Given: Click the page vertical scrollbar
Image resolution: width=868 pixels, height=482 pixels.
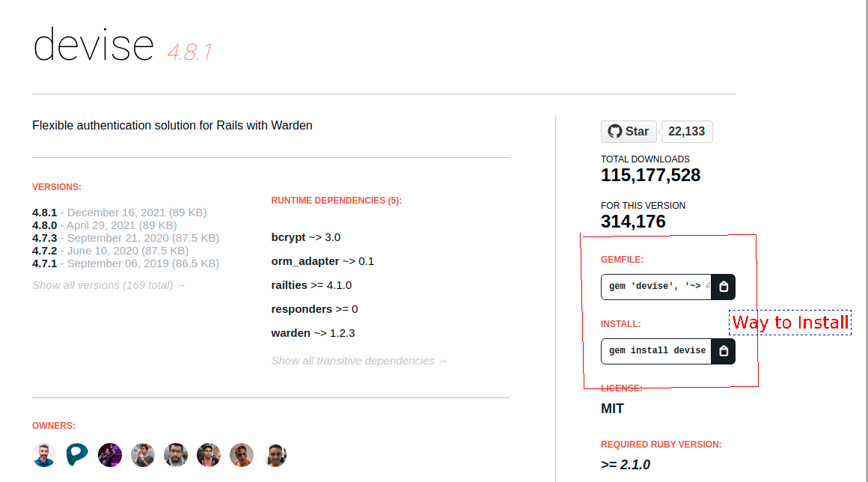Looking at the screenshot, I should pos(867,241).
